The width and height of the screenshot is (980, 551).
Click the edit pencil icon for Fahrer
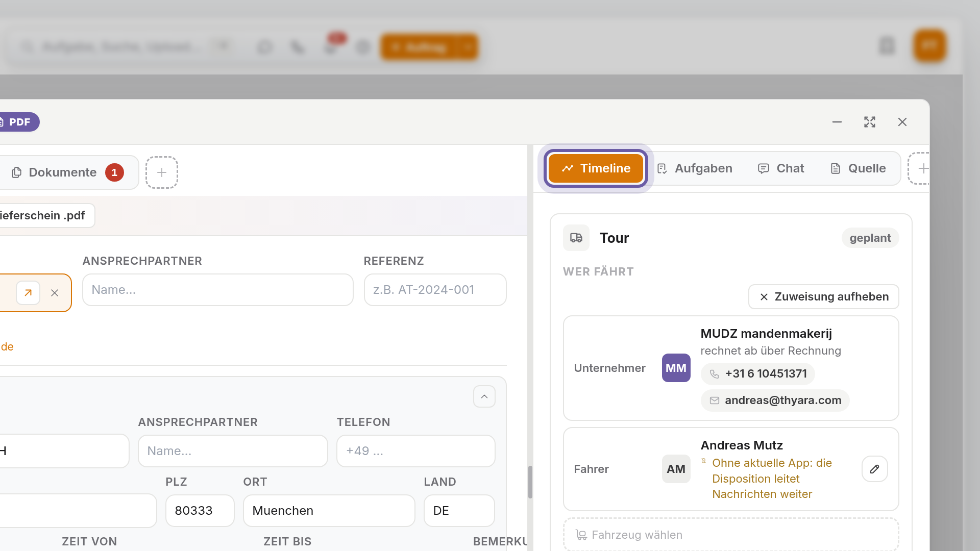(874, 469)
